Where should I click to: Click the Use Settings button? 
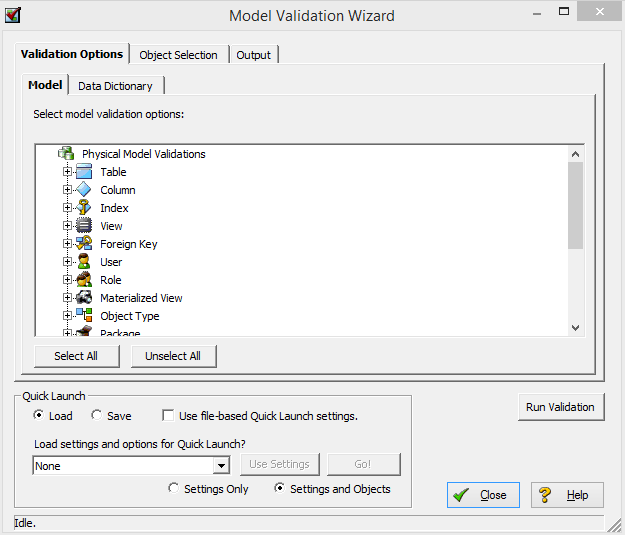click(279, 464)
